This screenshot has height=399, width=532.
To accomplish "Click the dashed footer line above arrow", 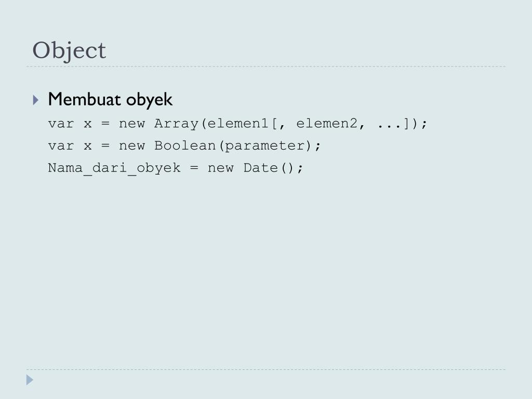I will click(266, 369).
